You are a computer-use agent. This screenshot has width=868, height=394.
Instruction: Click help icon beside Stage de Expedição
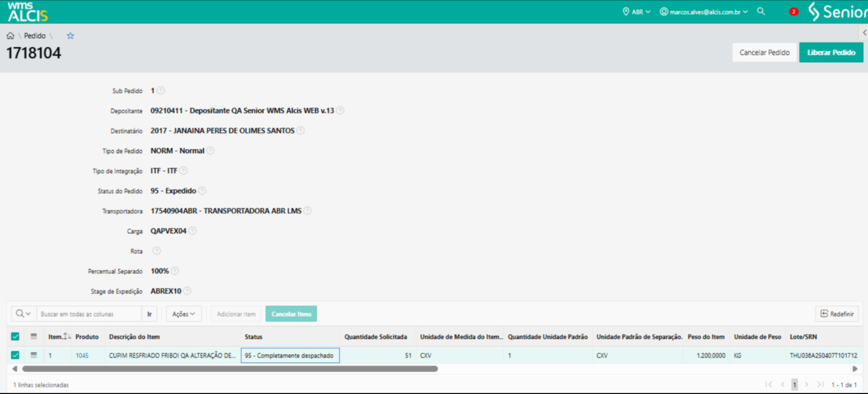coord(187,291)
